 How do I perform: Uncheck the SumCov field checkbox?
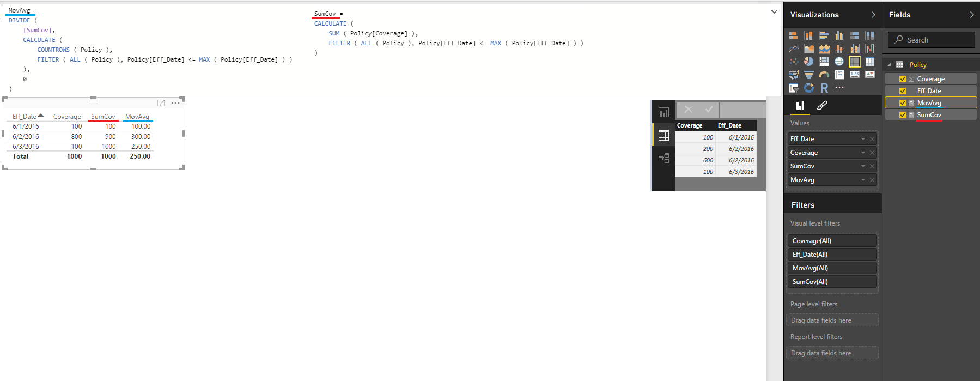[x=902, y=115]
